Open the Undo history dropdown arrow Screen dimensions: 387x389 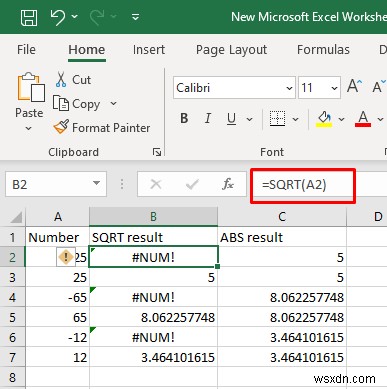click(75, 16)
